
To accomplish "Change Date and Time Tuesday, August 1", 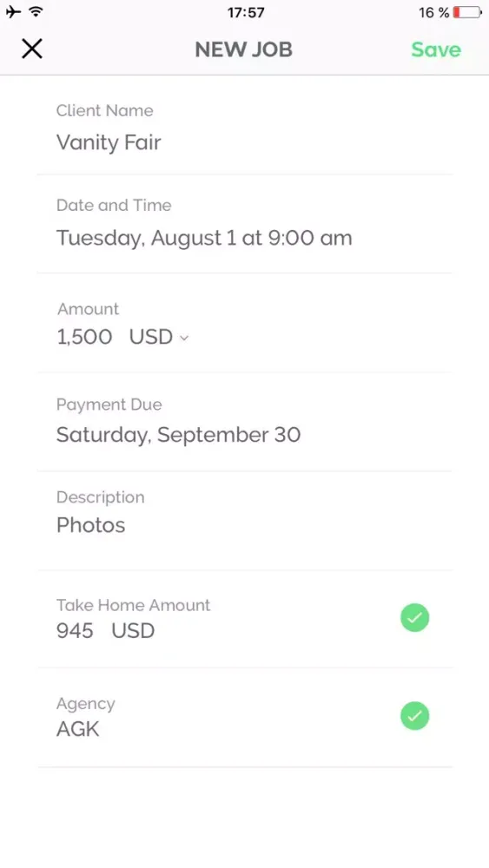I will pos(245,225).
